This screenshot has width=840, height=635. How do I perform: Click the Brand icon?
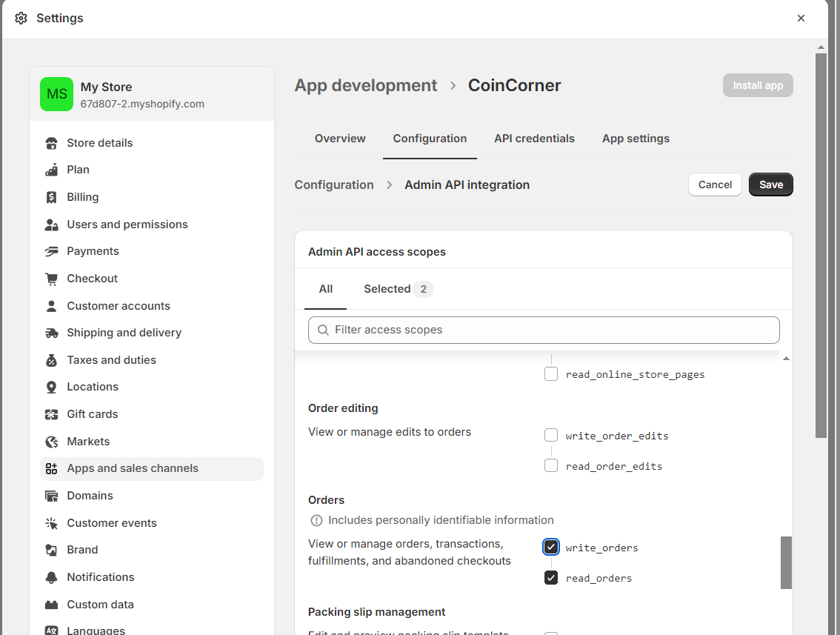[x=51, y=550]
